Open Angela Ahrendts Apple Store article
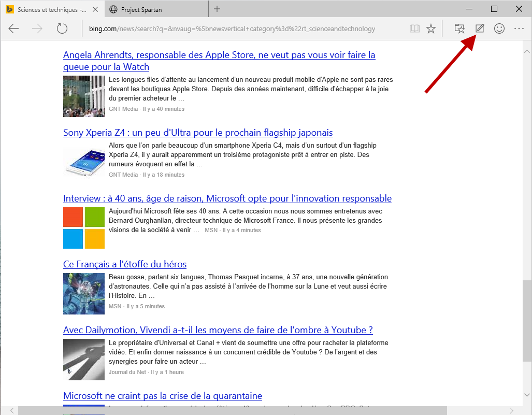The image size is (532, 415). (219, 61)
